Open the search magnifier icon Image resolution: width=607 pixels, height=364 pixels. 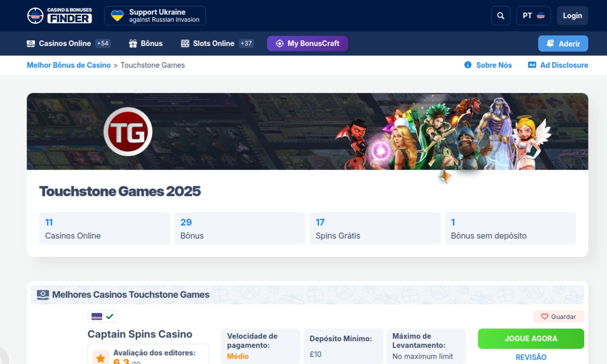[501, 16]
